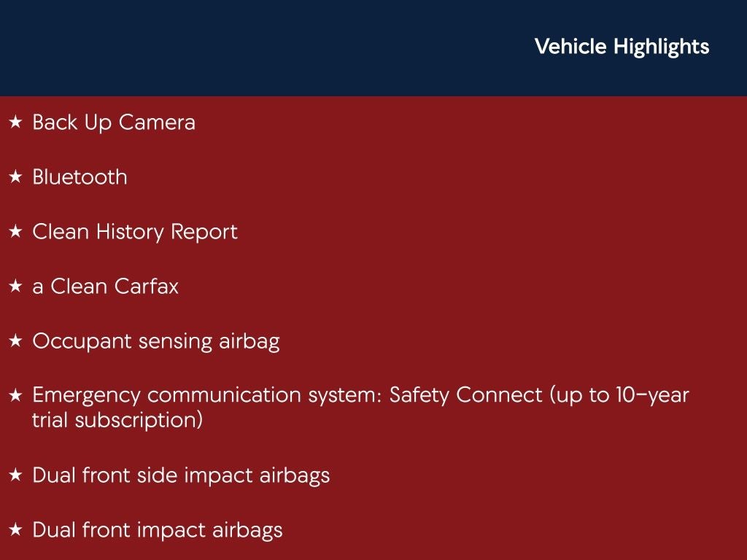The height and width of the screenshot is (560, 747).
Task: Click the Bluetooth highlight text
Action: (80, 177)
